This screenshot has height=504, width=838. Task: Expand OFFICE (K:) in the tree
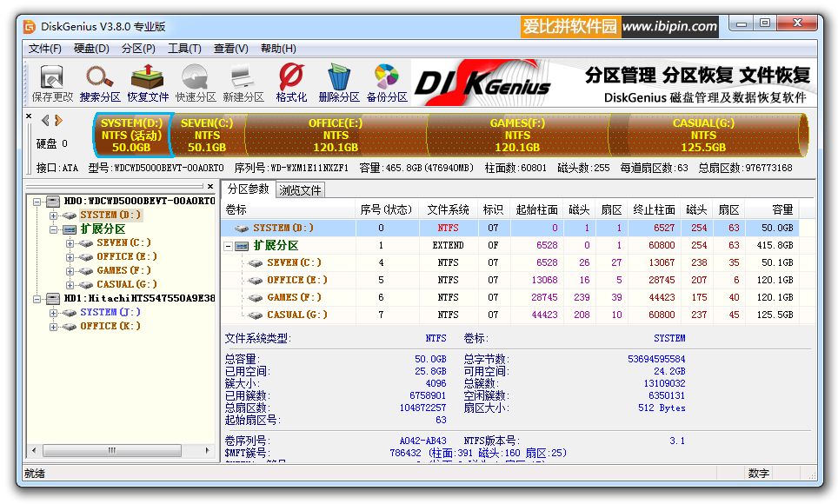coord(53,327)
